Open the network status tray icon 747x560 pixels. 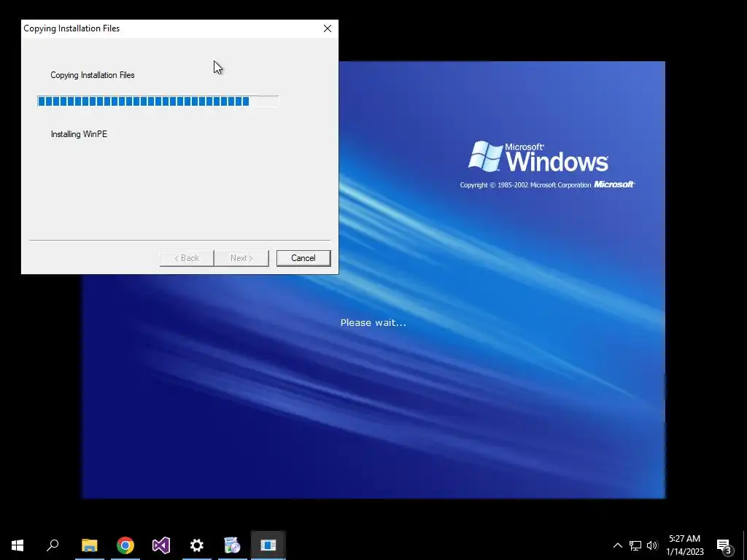[x=635, y=545]
